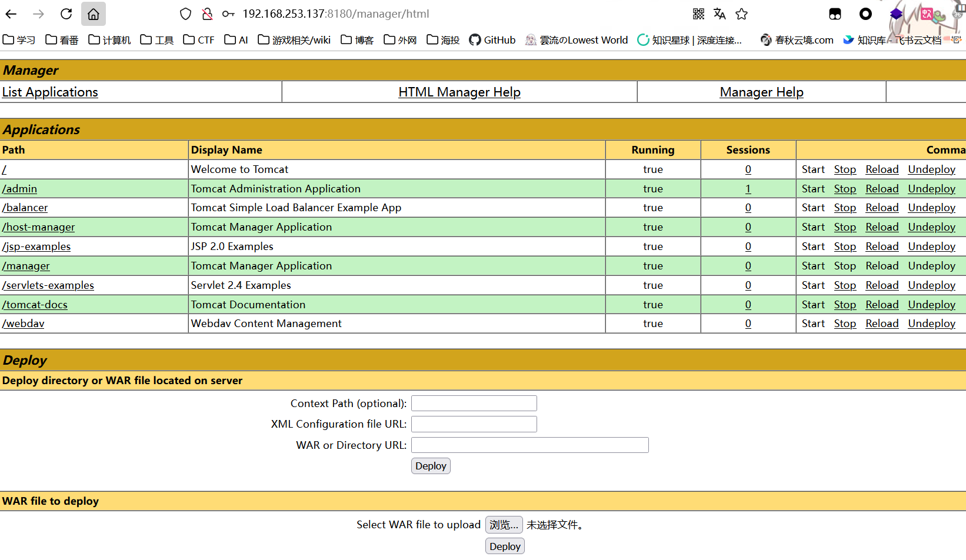Click the sessions count 1 for /admin
The width and height of the screenshot is (966, 560).
coord(748,189)
